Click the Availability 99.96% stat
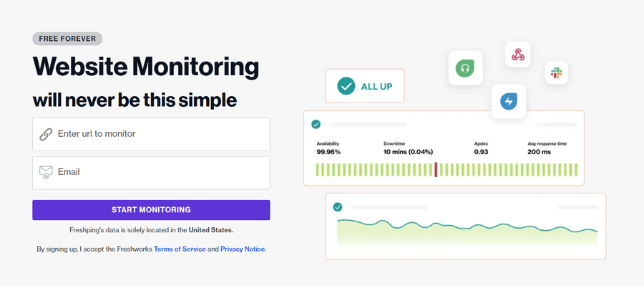The width and height of the screenshot is (644, 286). click(328, 148)
